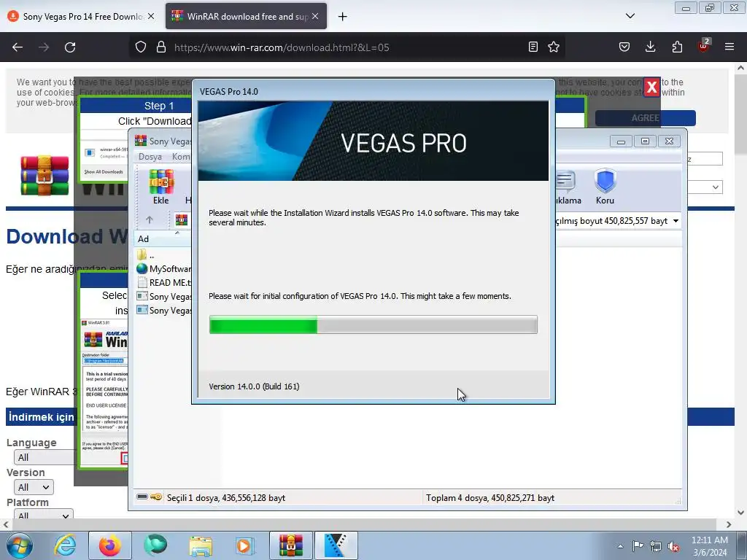Click the 'Toplam 4 dosya' status text
This screenshot has height=560, width=747.
pyautogui.click(x=489, y=497)
